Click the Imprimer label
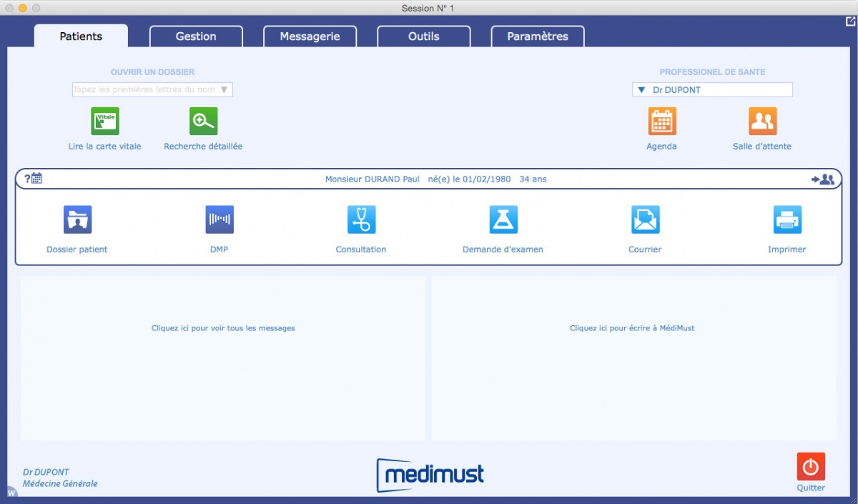 787,249
